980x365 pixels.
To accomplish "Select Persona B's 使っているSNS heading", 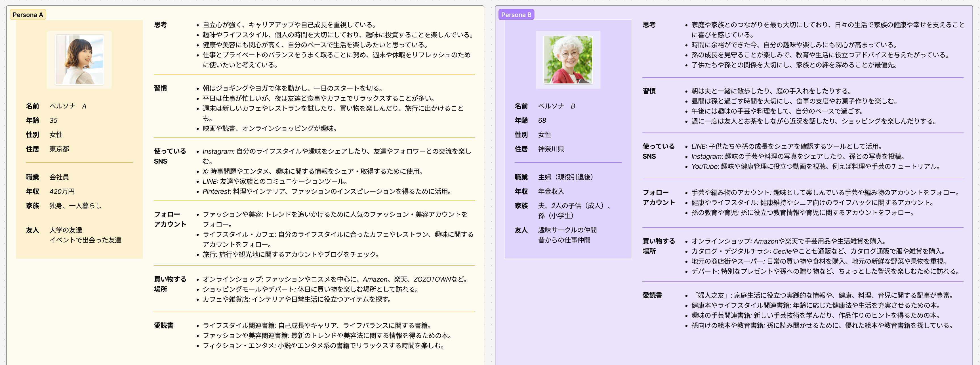I will click(659, 151).
